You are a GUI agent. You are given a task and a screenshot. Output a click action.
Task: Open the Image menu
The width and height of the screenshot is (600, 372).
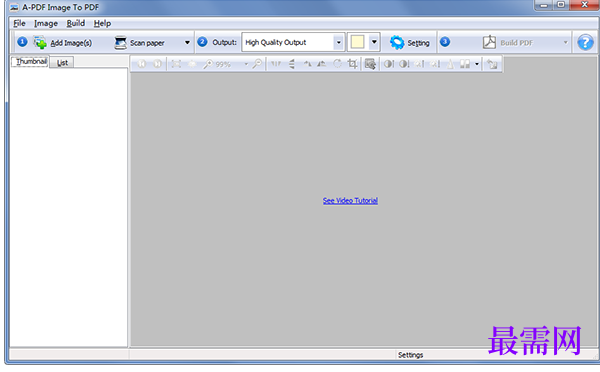click(x=46, y=23)
